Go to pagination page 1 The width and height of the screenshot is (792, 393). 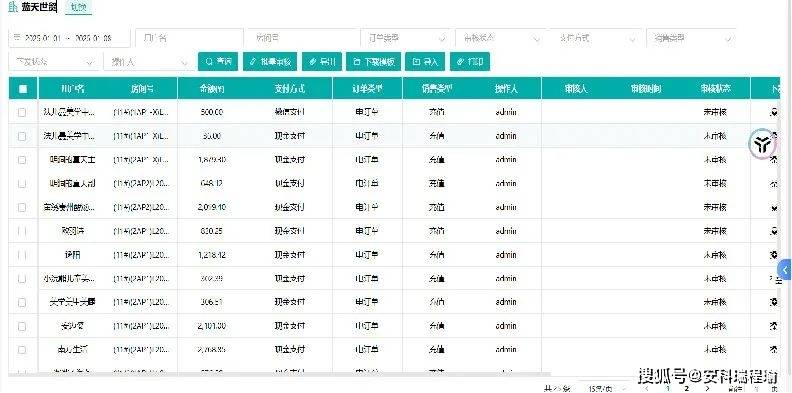668,388
